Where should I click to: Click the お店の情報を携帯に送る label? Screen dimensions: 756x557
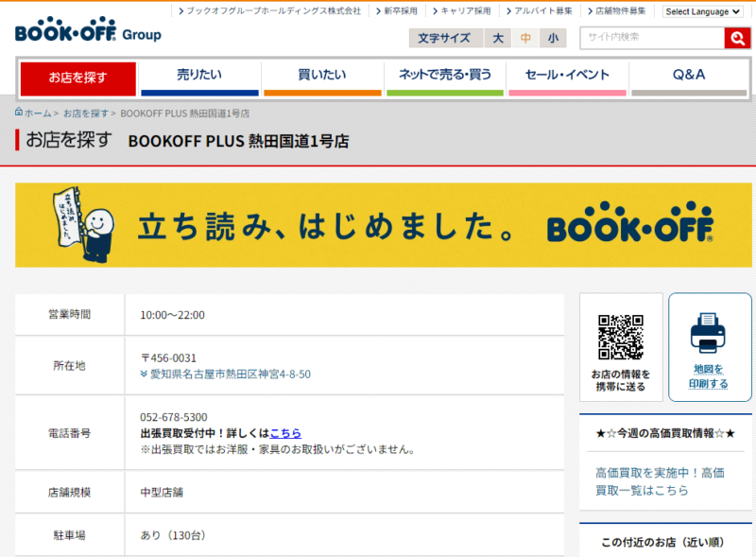pos(621,380)
